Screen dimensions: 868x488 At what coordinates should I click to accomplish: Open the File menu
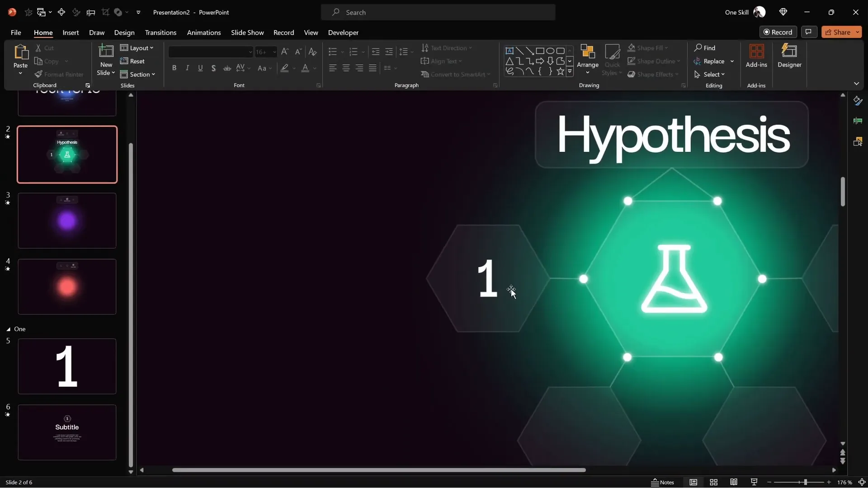[x=16, y=33]
